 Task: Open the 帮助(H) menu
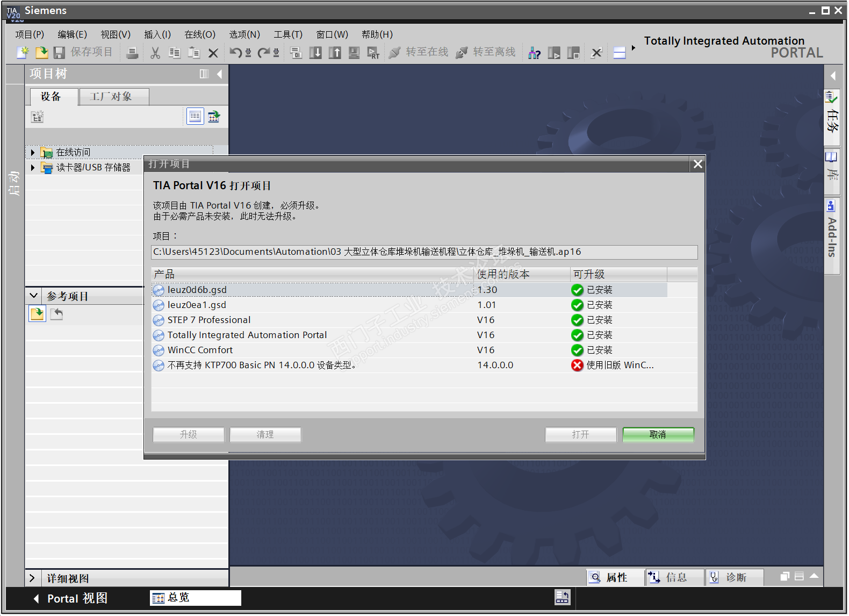(x=377, y=34)
